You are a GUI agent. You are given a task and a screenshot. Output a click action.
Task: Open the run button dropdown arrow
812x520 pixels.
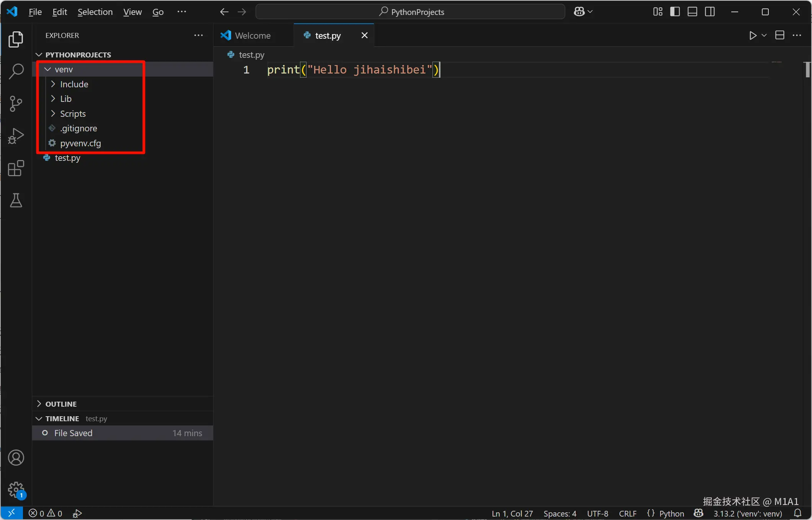click(x=764, y=36)
